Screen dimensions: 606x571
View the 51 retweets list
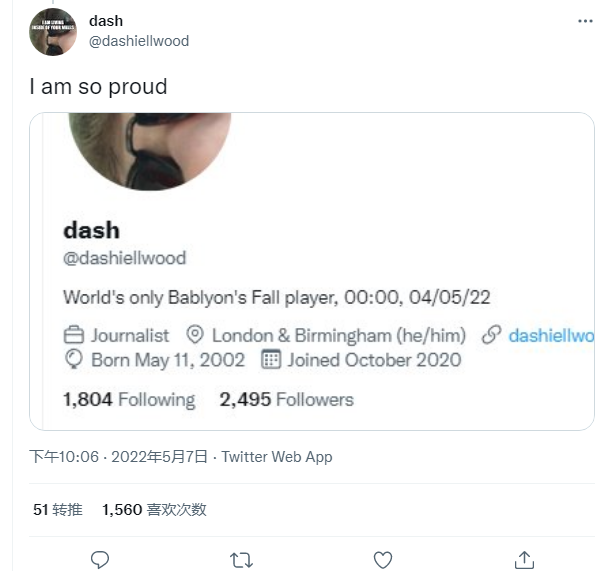(x=58, y=510)
